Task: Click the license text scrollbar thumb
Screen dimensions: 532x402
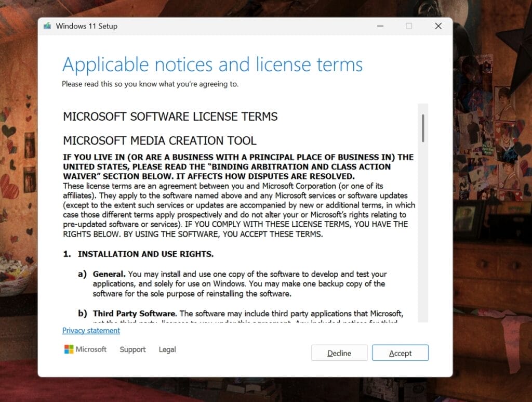Action: point(423,128)
